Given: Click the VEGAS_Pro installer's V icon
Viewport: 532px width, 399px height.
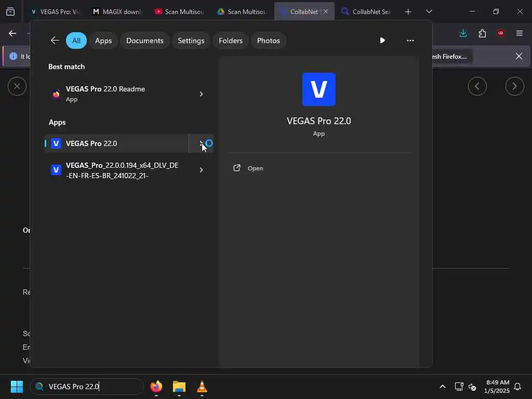Looking at the screenshot, I should (56, 170).
